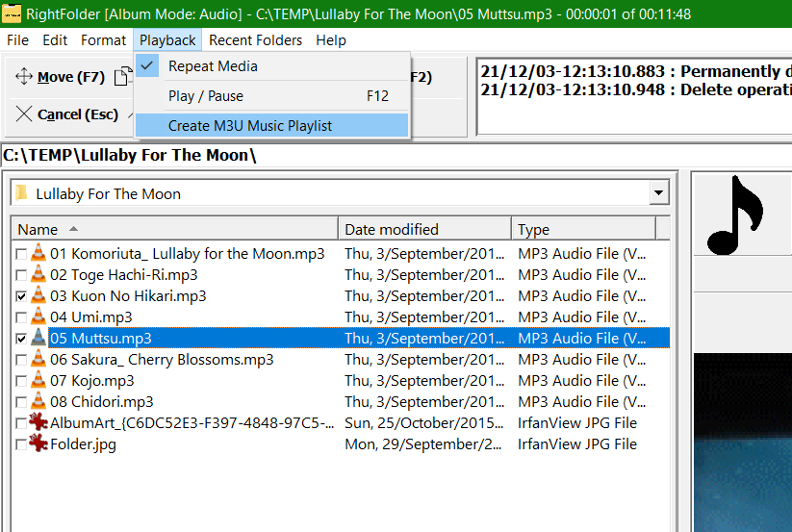Select file 02 Toge Hachi-Ri.mp3
Image resolution: width=792 pixels, height=532 pixels.
(x=124, y=274)
